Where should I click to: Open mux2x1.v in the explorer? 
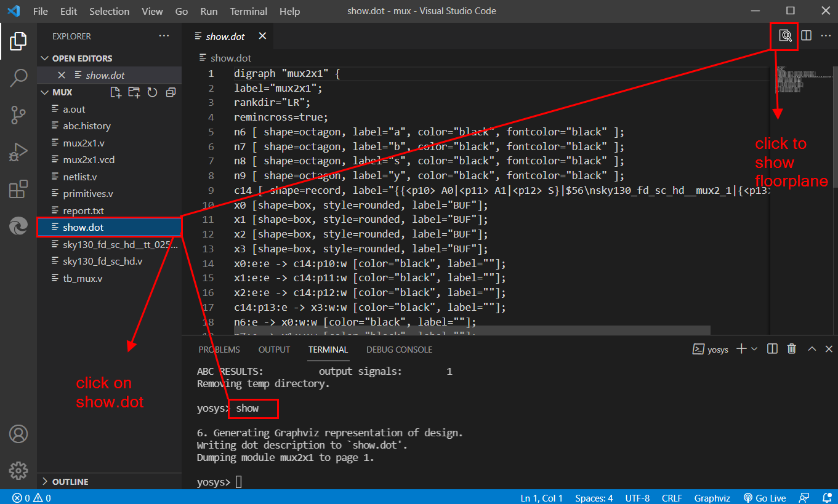click(x=109, y=143)
